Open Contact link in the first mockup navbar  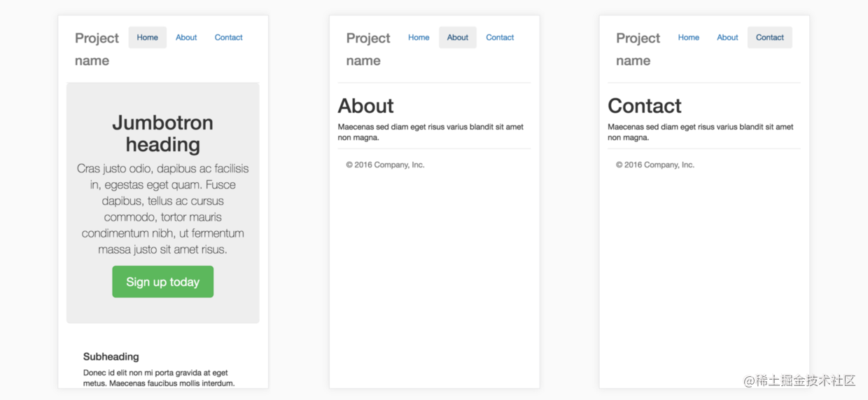click(x=228, y=37)
